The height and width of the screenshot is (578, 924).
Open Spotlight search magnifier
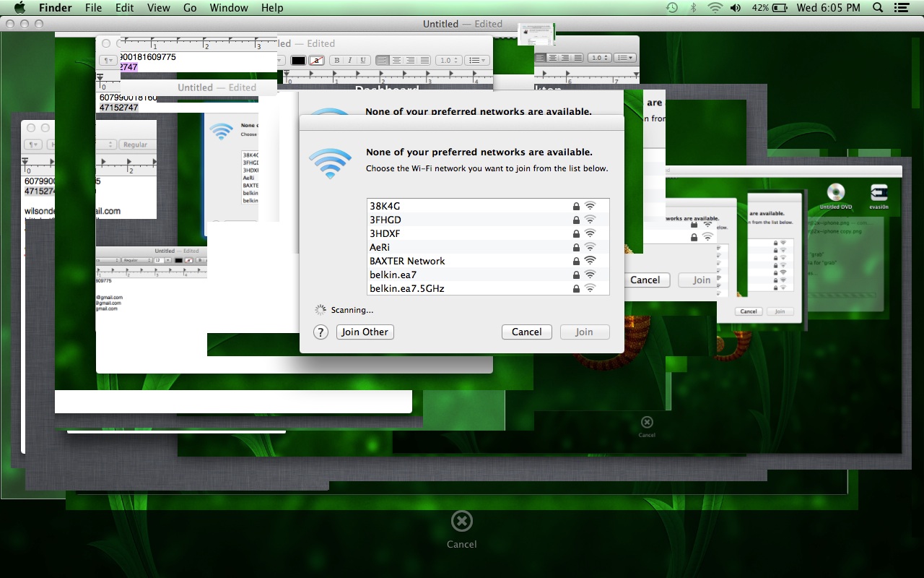point(878,8)
